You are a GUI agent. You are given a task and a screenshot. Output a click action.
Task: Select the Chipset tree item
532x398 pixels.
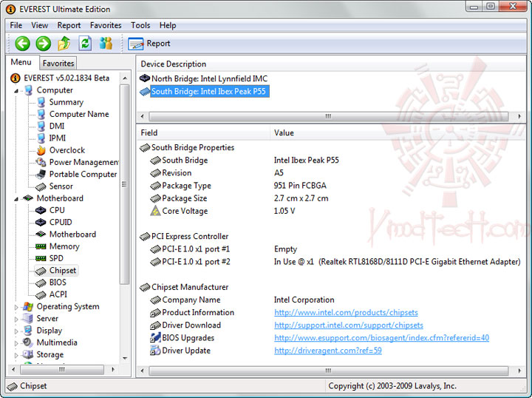tap(63, 271)
